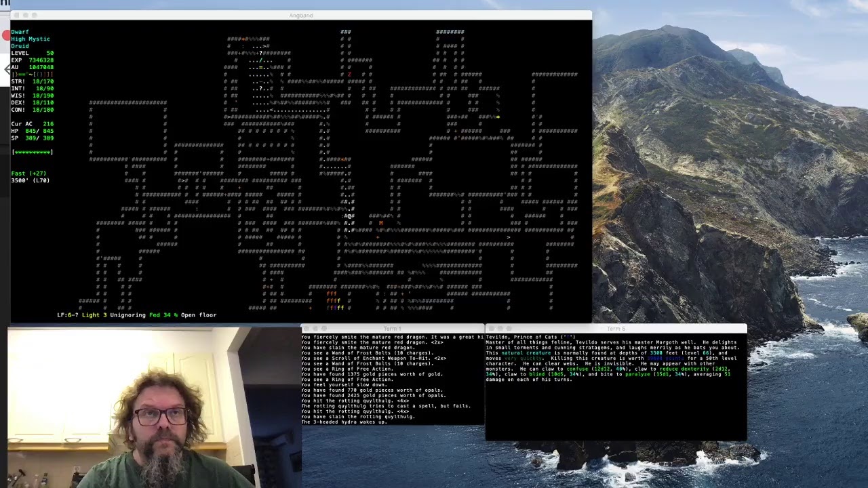Select the LEVEL 50 line
Screen dimensions: 868x488
click(32, 53)
